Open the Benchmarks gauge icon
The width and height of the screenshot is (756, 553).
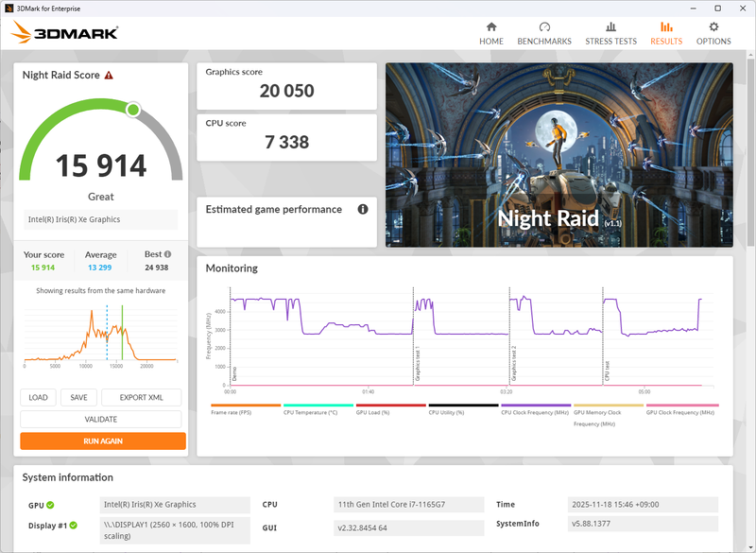pyautogui.click(x=544, y=26)
